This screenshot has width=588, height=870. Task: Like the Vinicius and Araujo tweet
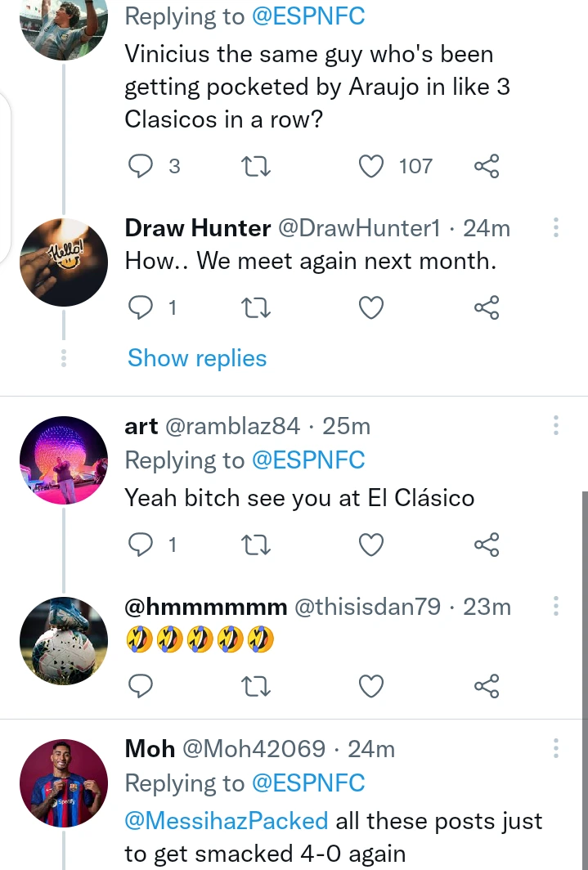coord(372,167)
